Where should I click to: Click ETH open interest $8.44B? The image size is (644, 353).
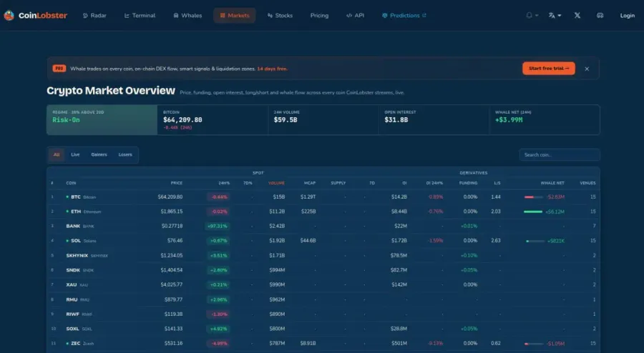399,212
